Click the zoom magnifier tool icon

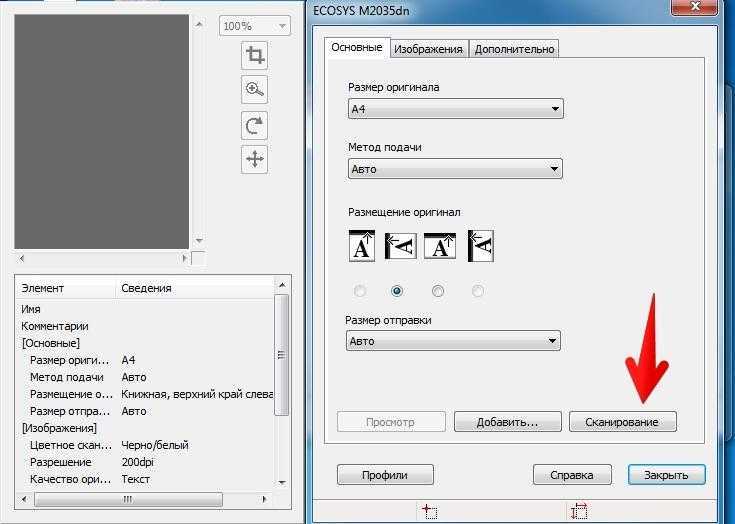pos(255,89)
